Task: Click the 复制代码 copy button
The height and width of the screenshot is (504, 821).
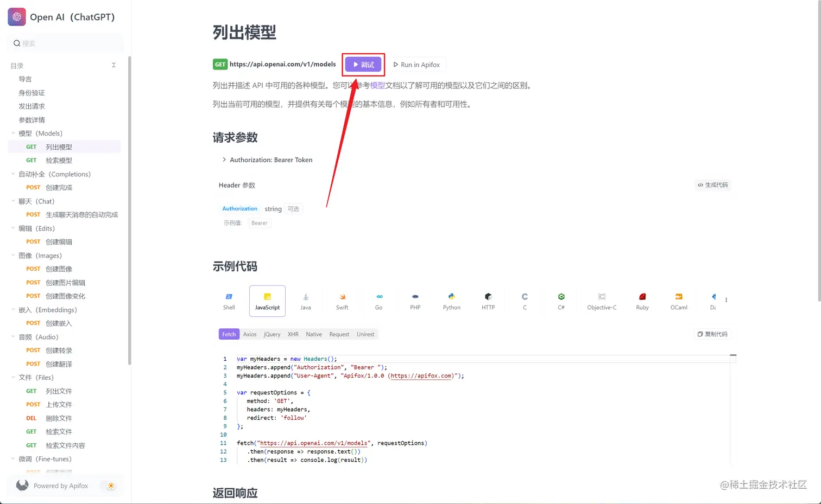Action: point(713,334)
